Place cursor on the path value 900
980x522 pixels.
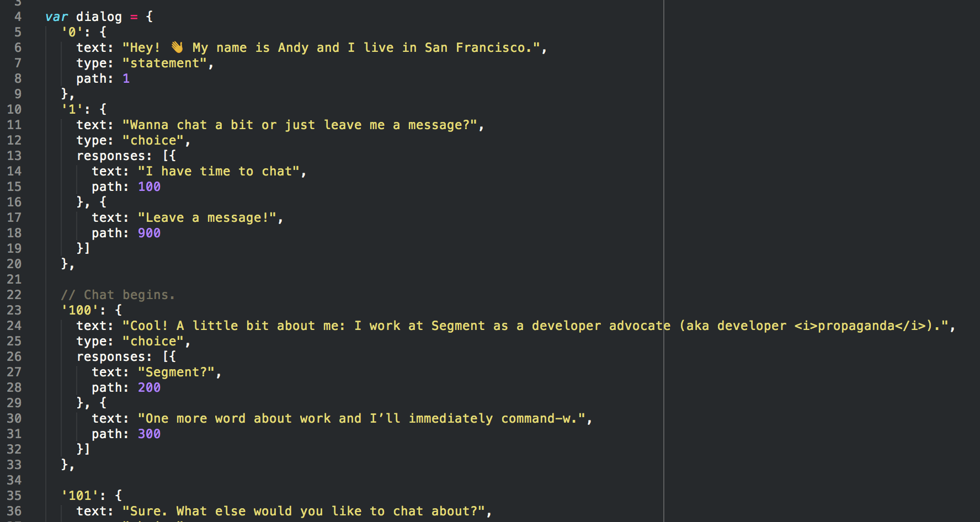click(149, 233)
